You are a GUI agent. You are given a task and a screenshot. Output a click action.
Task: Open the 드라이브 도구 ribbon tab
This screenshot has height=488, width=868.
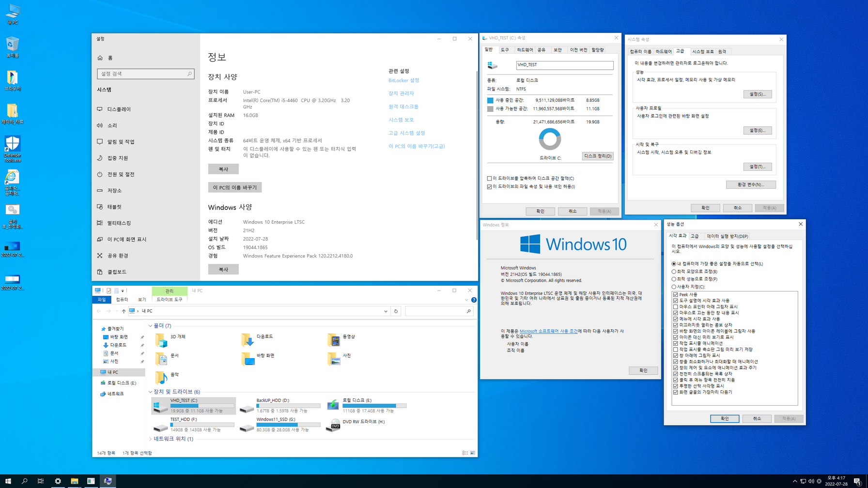pyautogui.click(x=170, y=300)
